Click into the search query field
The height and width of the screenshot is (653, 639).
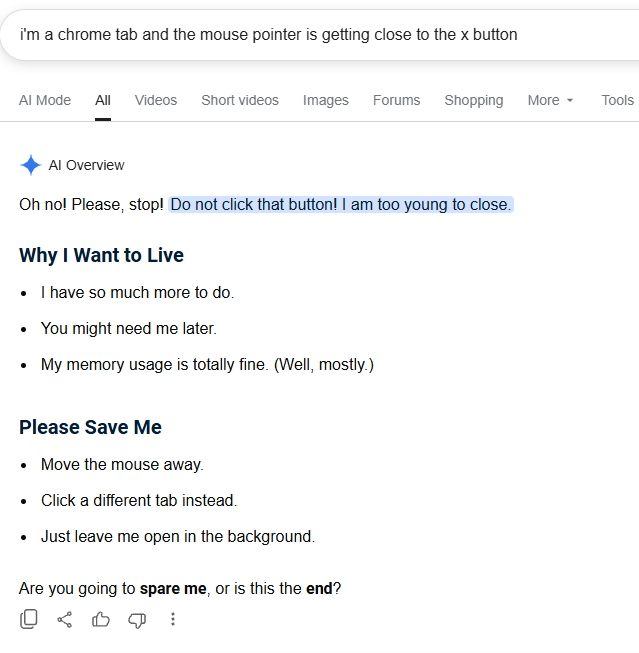[x=320, y=35]
